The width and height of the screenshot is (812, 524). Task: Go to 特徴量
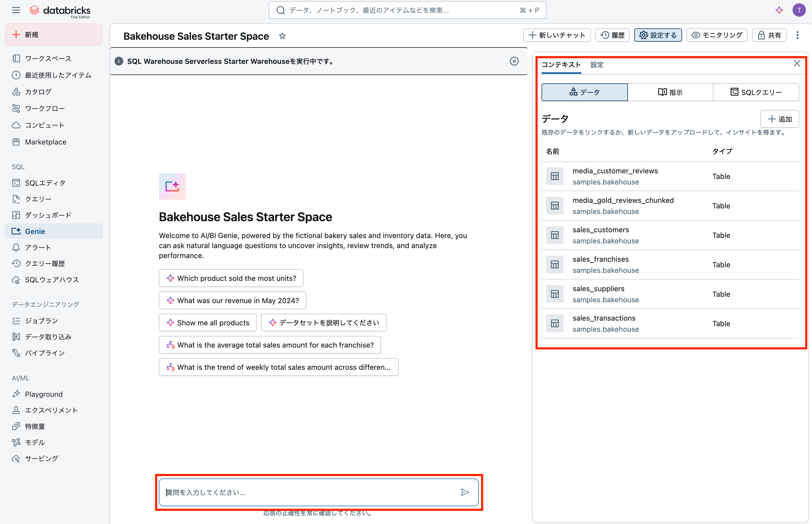tap(54, 426)
